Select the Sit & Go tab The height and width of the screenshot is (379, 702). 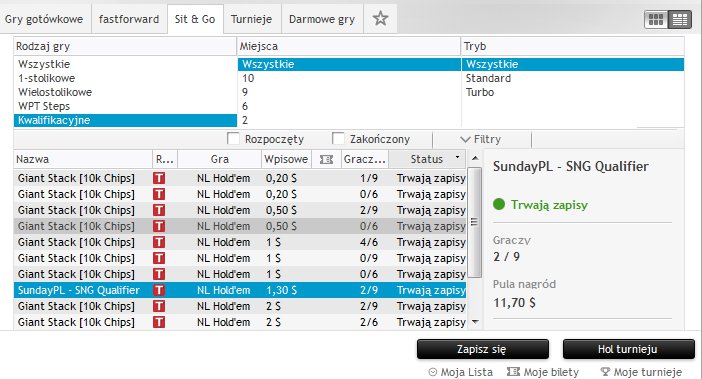pyautogui.click(x=195, y=19)
